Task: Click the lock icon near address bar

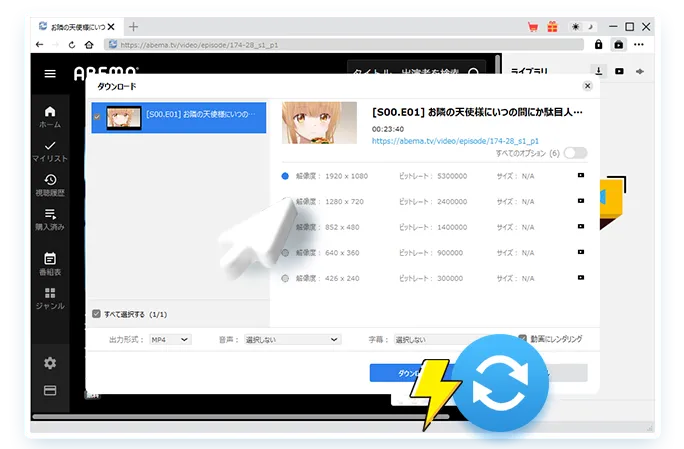Action: click(x=598, y=45)
